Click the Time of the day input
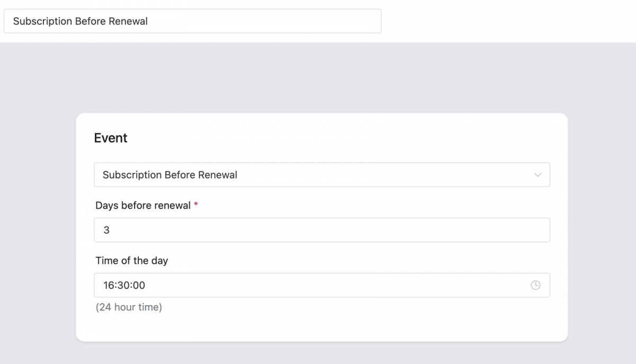 [x=322, y=285]
